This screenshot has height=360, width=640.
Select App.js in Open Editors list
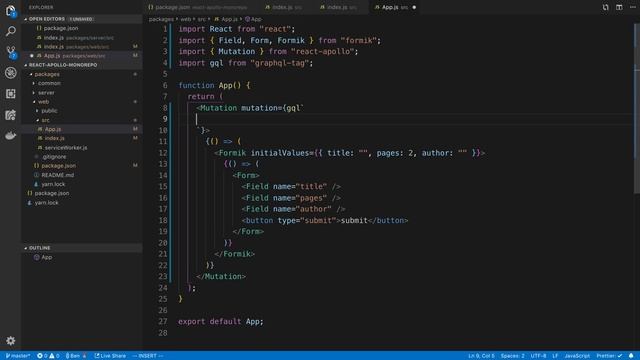[82, 56]
